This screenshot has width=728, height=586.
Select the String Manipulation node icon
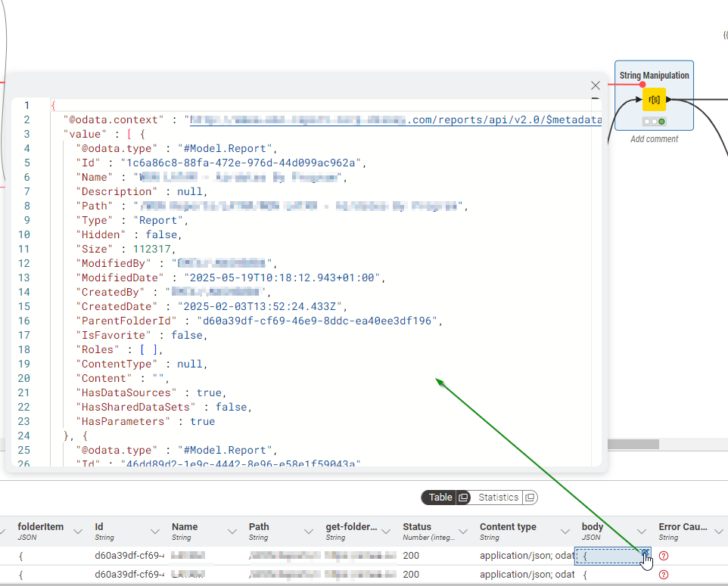[654, 99]
